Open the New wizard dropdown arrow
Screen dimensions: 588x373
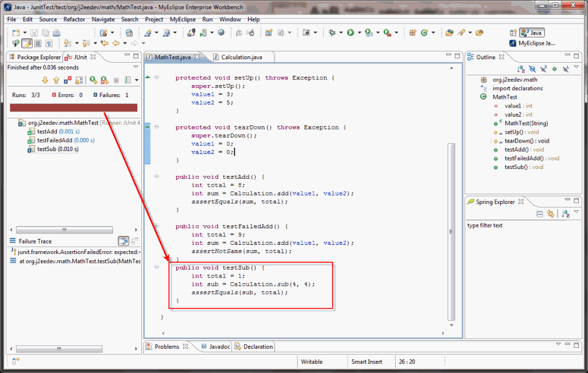coord(25,33)
